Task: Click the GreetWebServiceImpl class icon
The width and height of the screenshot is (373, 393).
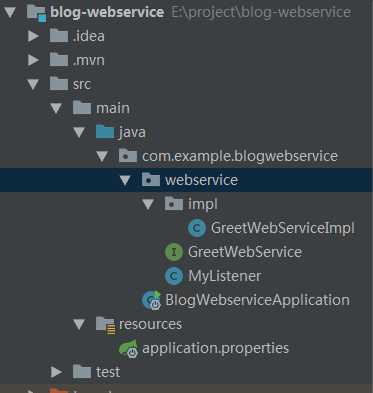Action: [197, 228]
